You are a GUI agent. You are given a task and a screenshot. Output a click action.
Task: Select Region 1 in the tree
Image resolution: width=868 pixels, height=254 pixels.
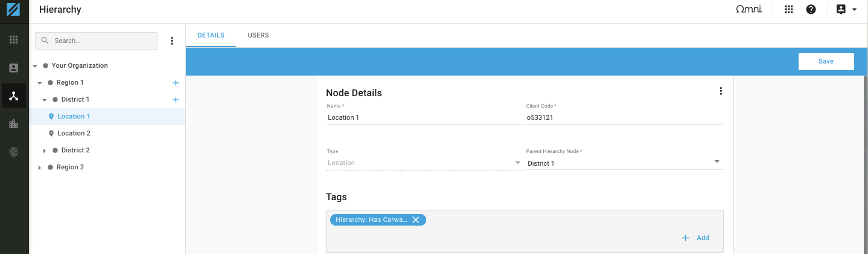point(70,82)
